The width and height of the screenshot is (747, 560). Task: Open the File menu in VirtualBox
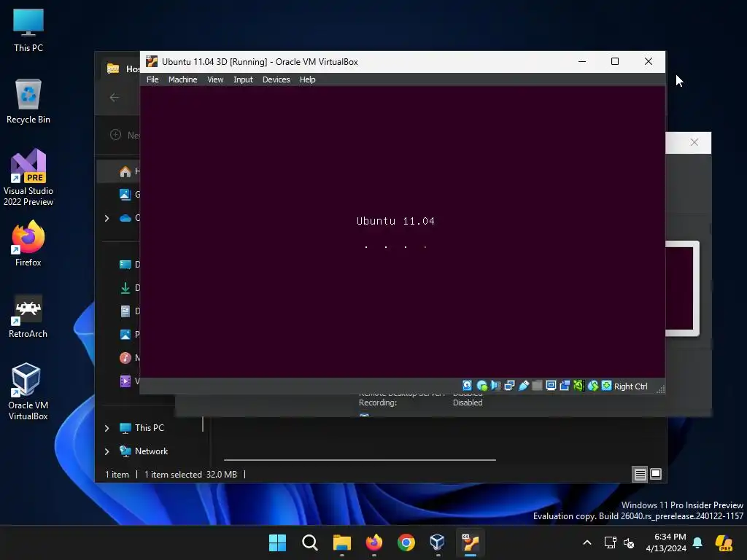[x=152, y=79]
